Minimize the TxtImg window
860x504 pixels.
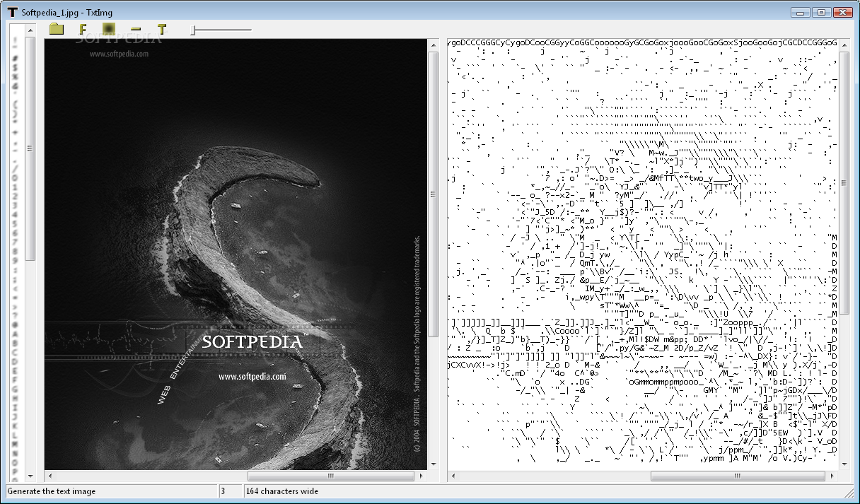point(801,11)
